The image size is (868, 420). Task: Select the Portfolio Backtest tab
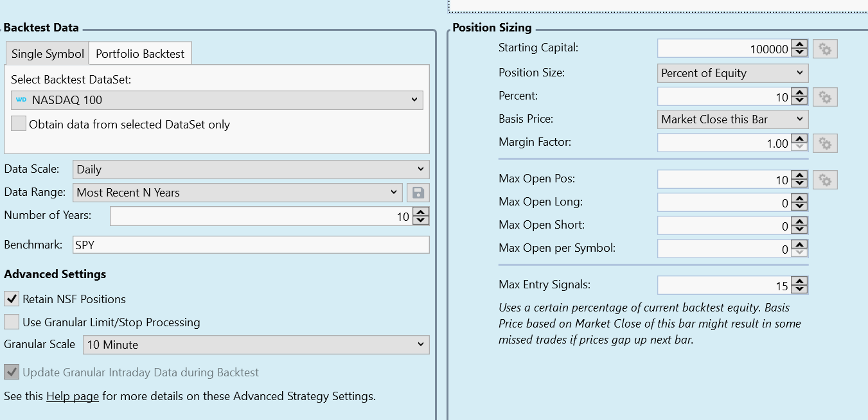coord(140,54)
